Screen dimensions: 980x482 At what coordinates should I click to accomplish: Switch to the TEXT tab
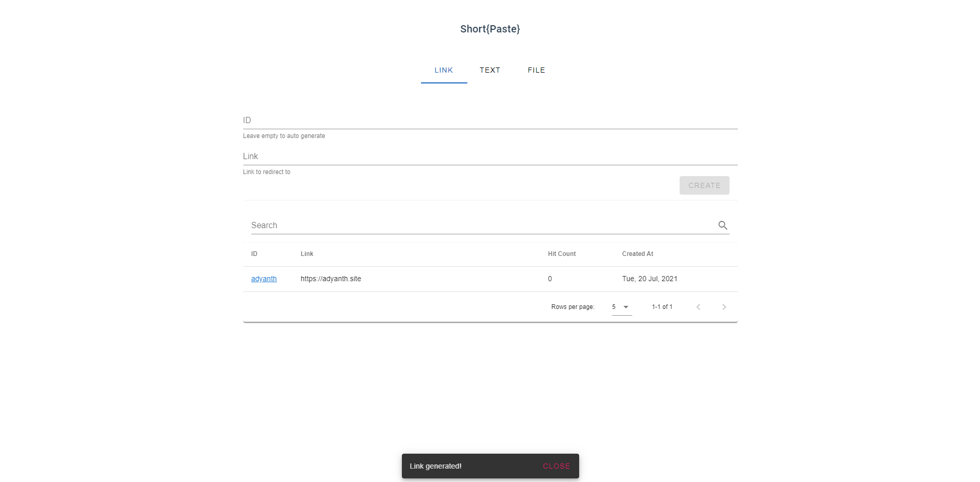click(489, 70)
